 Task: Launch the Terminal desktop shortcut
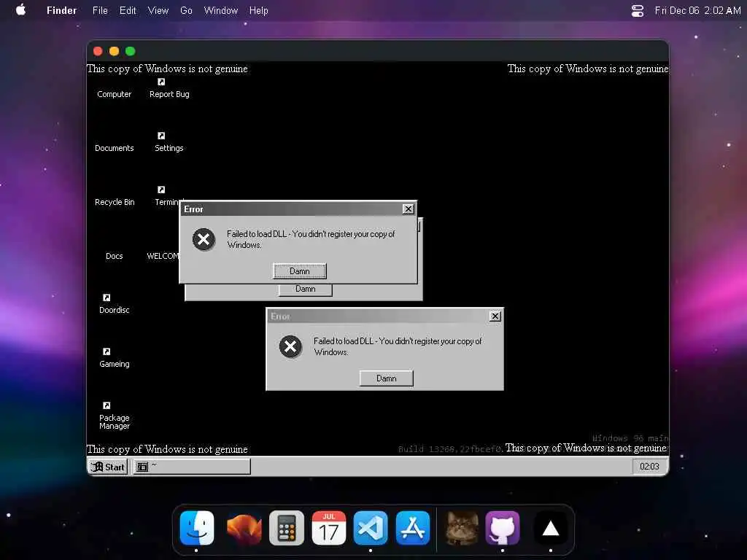[x=167, y=197]
